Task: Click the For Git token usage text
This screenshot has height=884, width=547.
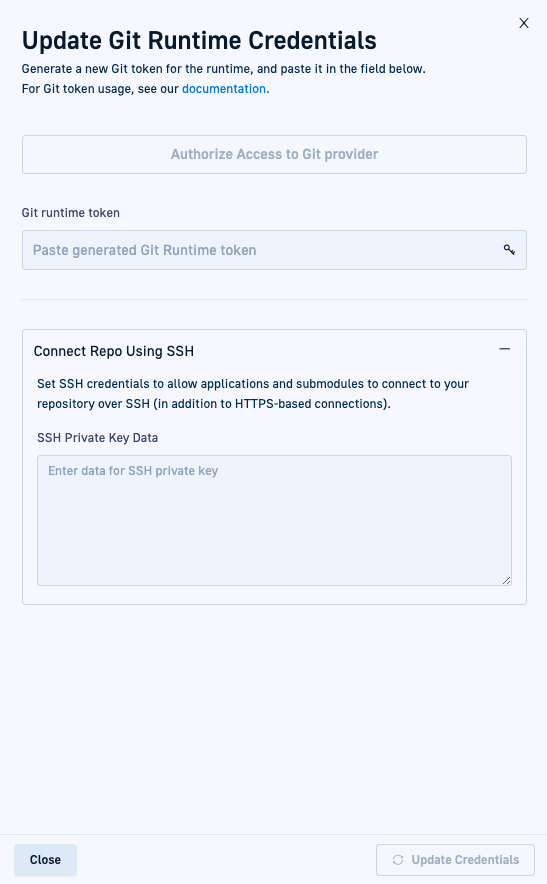Action: 102,89
